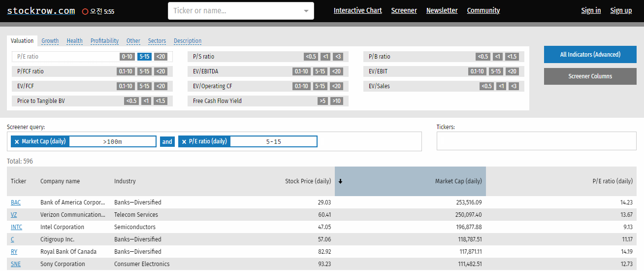The width and height of the screenshot is (644, 271).
Task: Toggle P/B ratio <0.5 filter
Action: pyautogui.click(x=483, y=57)
